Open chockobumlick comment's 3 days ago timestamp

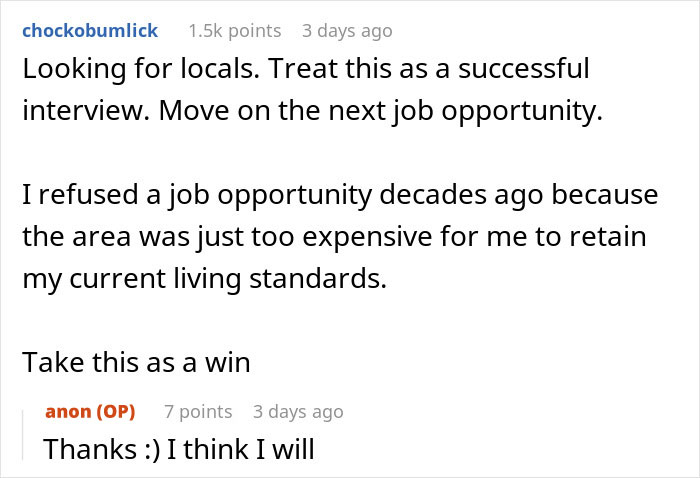[347, 31]
